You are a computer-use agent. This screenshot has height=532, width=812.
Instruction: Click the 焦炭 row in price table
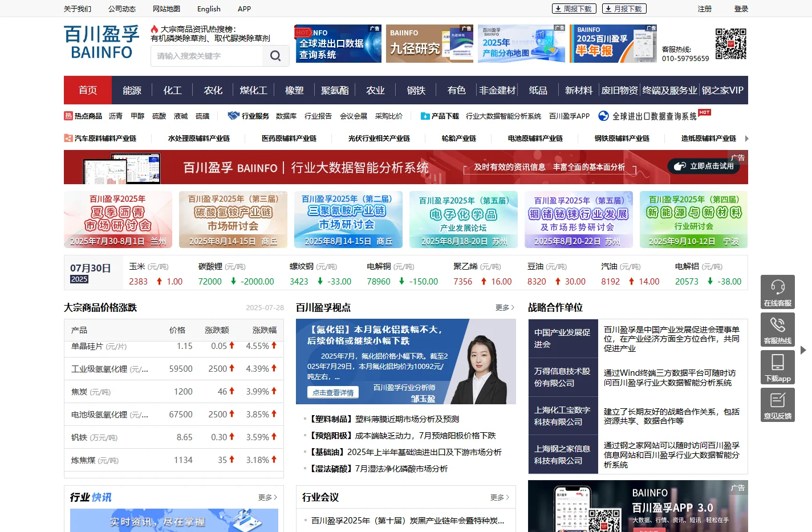[174, 392]
